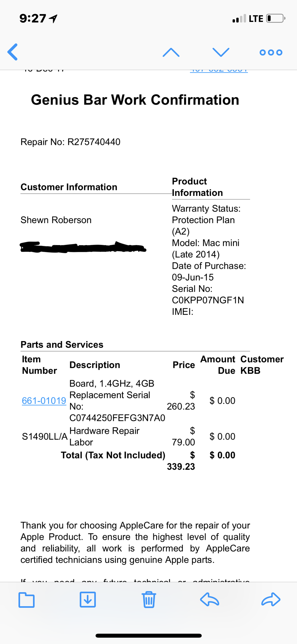Tap the serial number C0KPP07NGF1N
297x644 pixels.
tap(208, 300)
